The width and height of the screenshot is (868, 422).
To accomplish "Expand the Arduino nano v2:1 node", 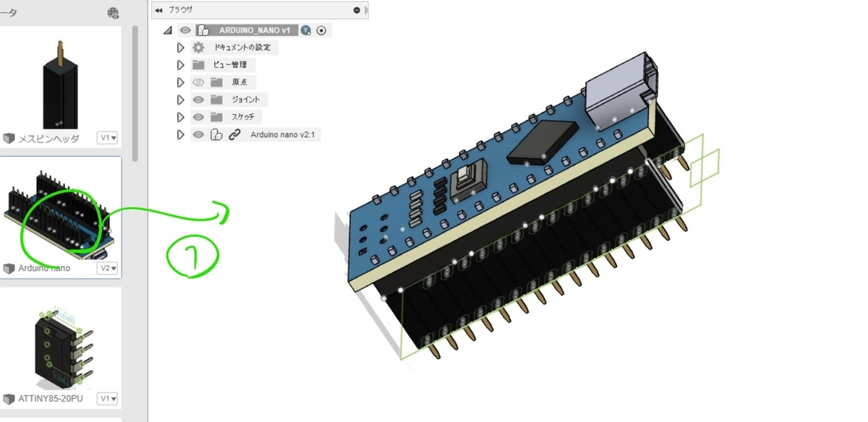I will (181, 134).
